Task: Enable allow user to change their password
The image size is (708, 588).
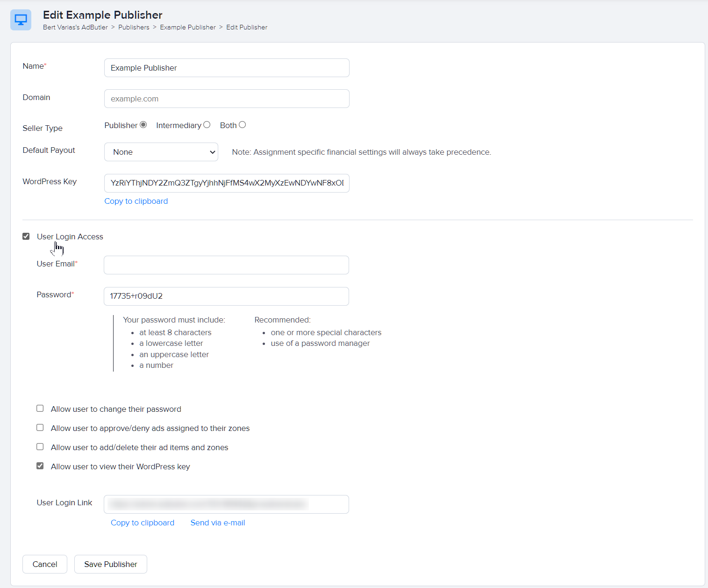Action: coord(40,408)
